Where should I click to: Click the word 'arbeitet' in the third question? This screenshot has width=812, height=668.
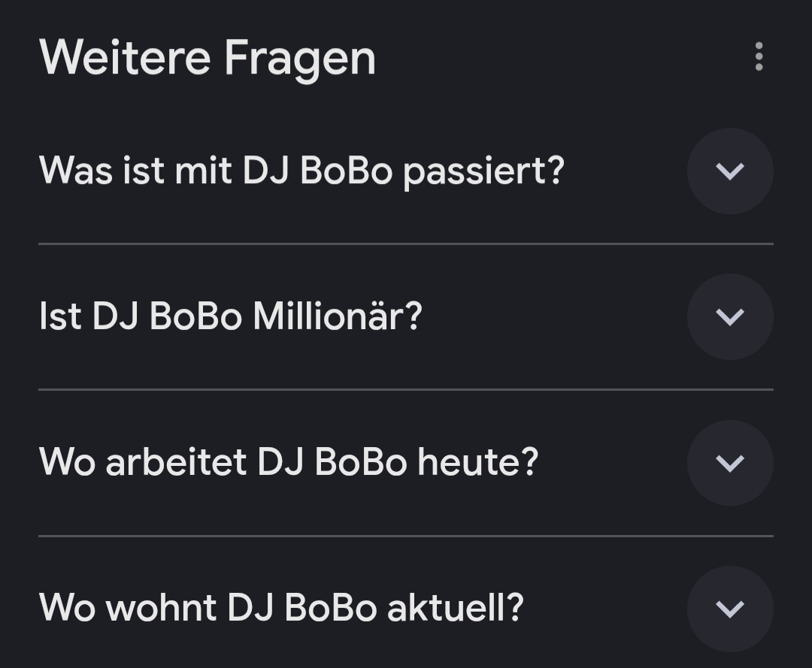coord(176,463)
